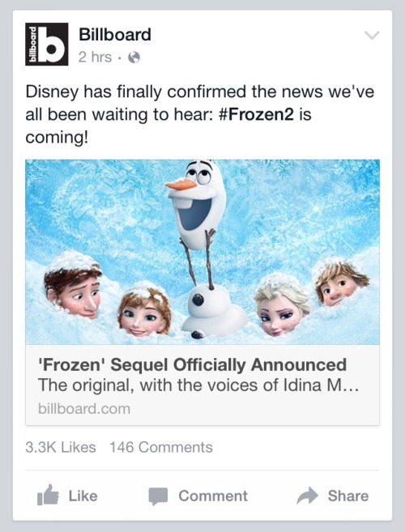Click the 2 hrs post timestamp
Image resolution: width=405 pixels, height=532 pixels.
(95, 57)
